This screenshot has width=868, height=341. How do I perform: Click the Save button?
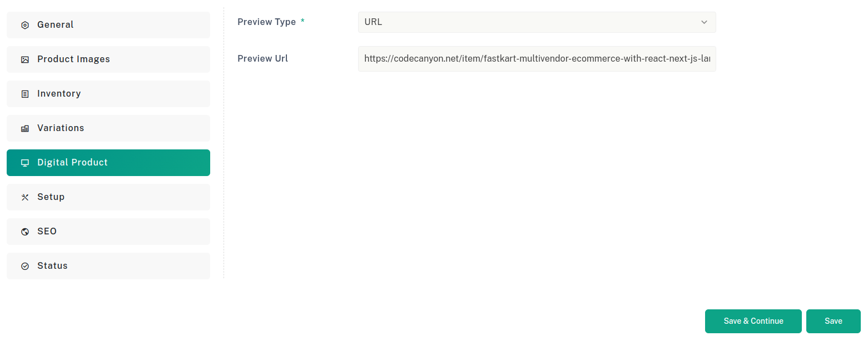(833, 321)
